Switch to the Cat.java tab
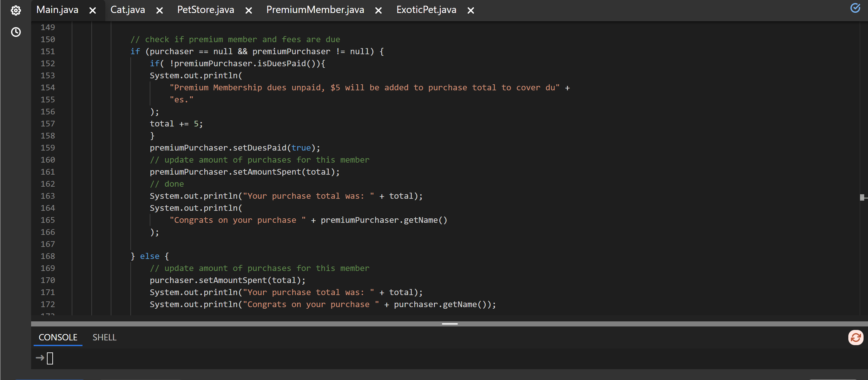The width and height of the screenshot is (868, 380). pos(128,10)
